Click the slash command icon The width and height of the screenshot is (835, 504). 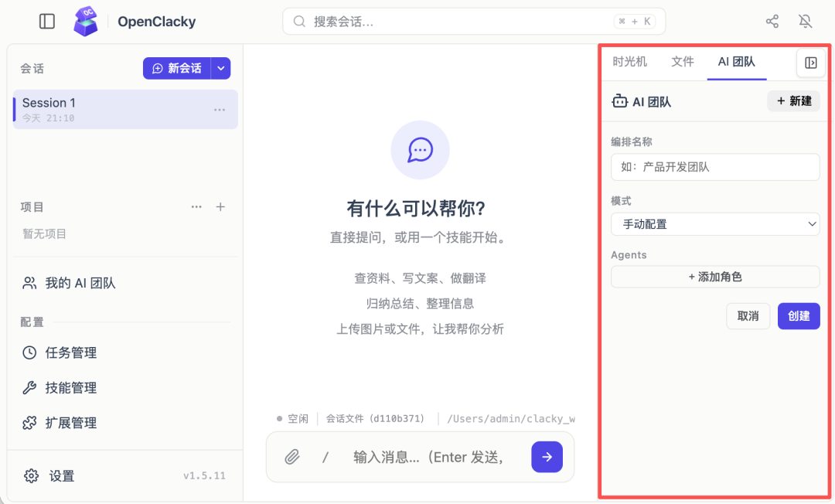pyautogui.click(x=325, y=457)
